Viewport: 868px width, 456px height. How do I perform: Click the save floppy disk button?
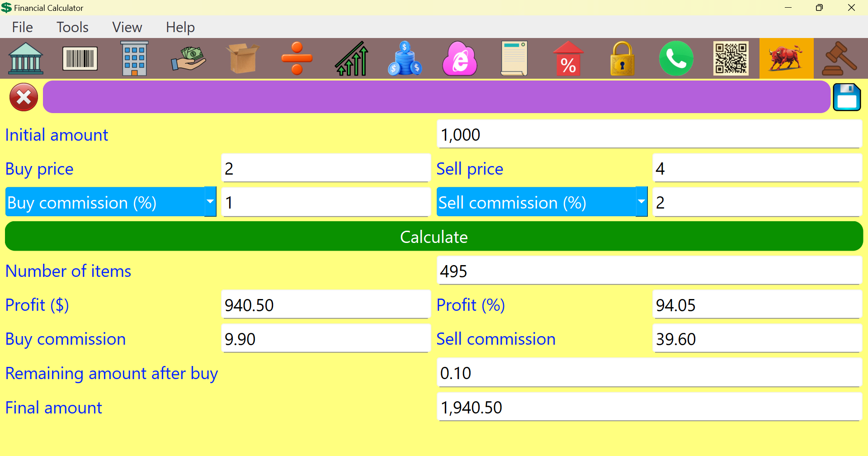point(847,97)
